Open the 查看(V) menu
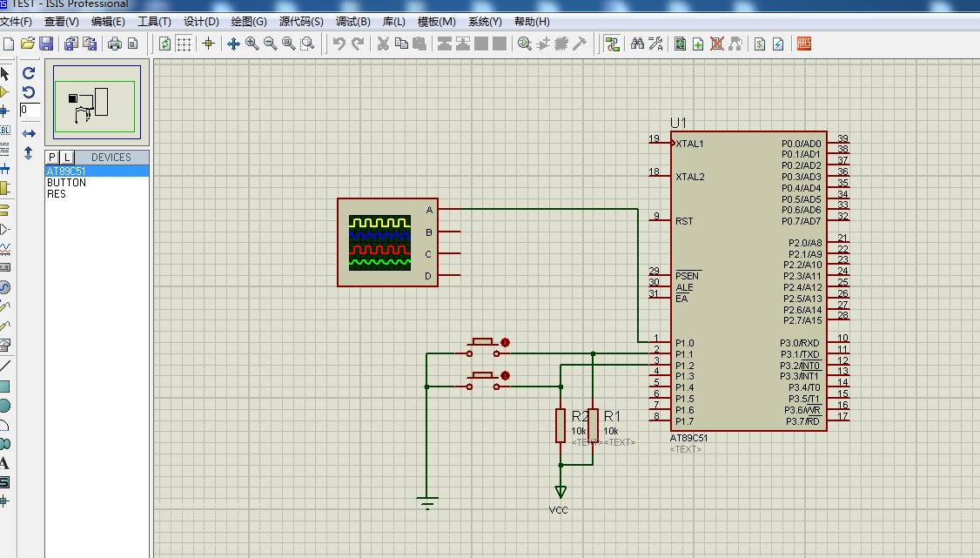Image resolution: width=980 pixels, height=558 pixels. coord(61,21)
